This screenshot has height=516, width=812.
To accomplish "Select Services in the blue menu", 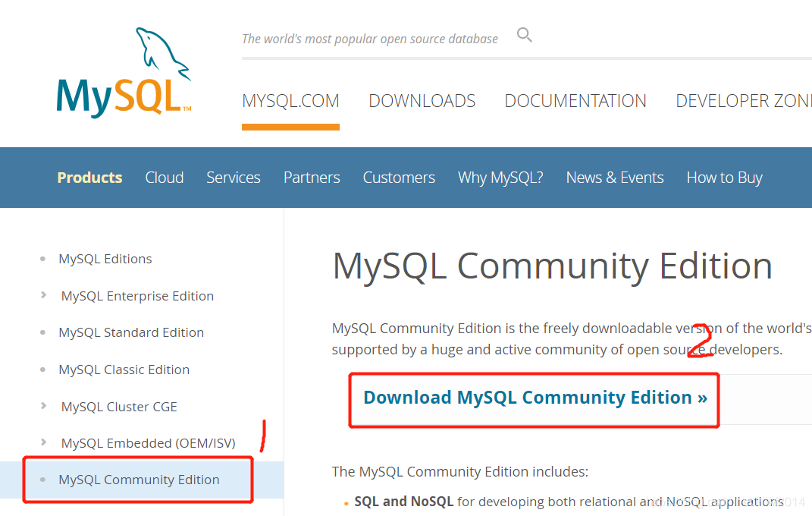I will point(234,178).
